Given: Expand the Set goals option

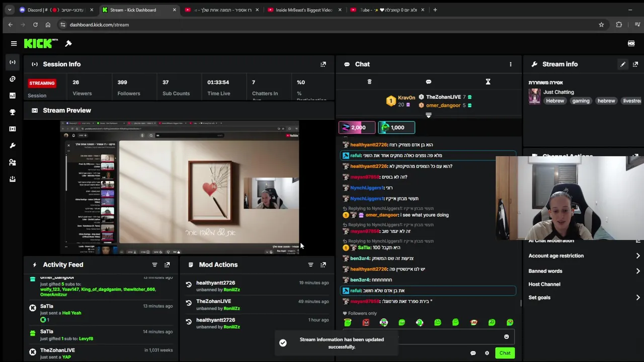Looking at the screenshot, I should click(x=583, y=298).
